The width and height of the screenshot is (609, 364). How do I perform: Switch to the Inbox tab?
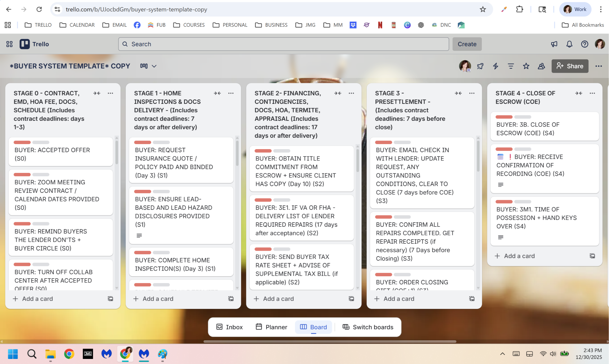click(x=229, y=327)
